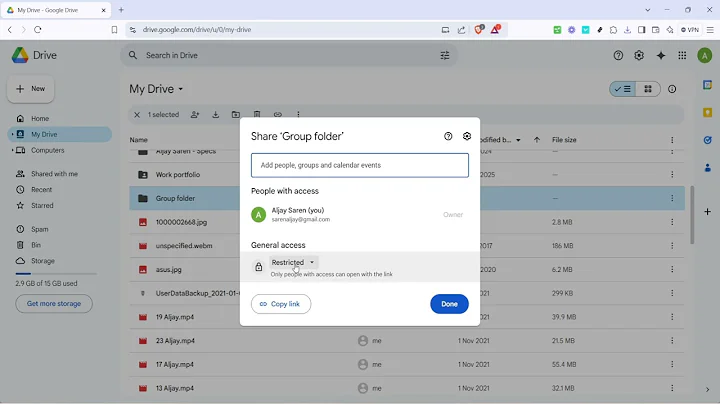Click Done in share dialog
The width and height of the screenshot is (720, 404).
coord(449,304)
